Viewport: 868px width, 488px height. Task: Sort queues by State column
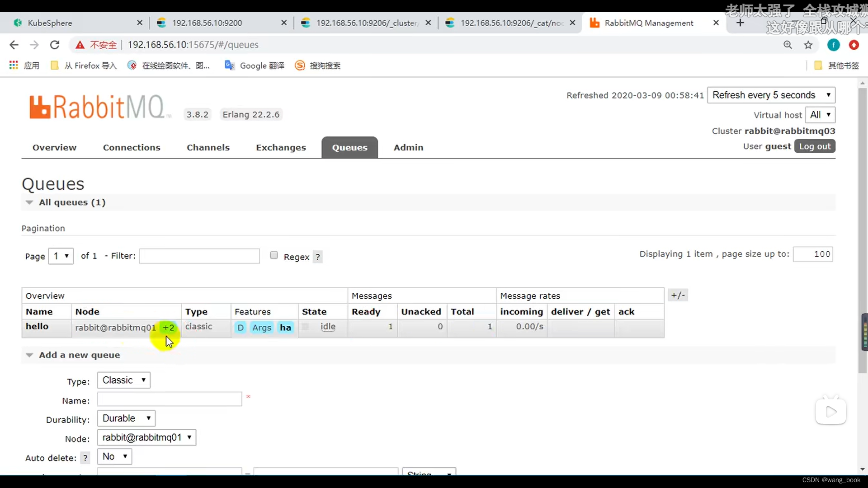(x=314, y=312)
